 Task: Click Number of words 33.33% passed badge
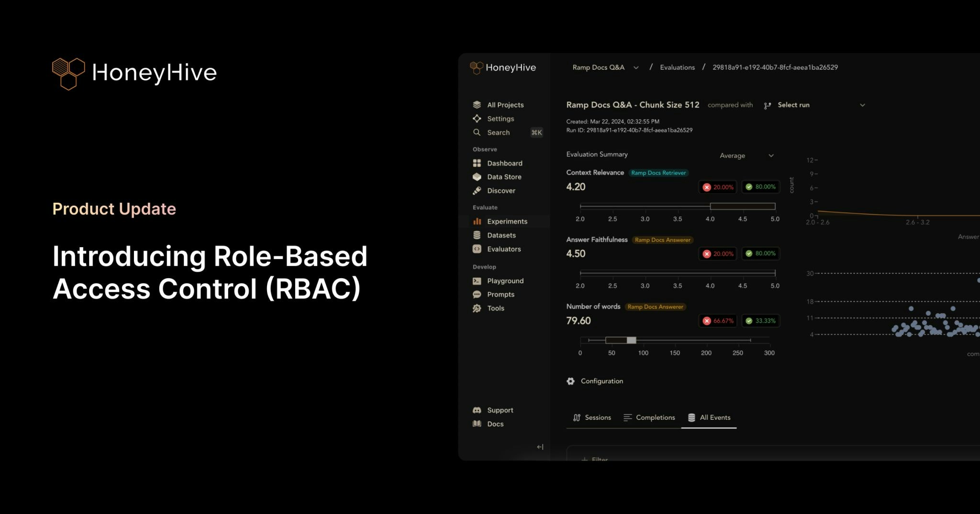click(x=761, y=321)
